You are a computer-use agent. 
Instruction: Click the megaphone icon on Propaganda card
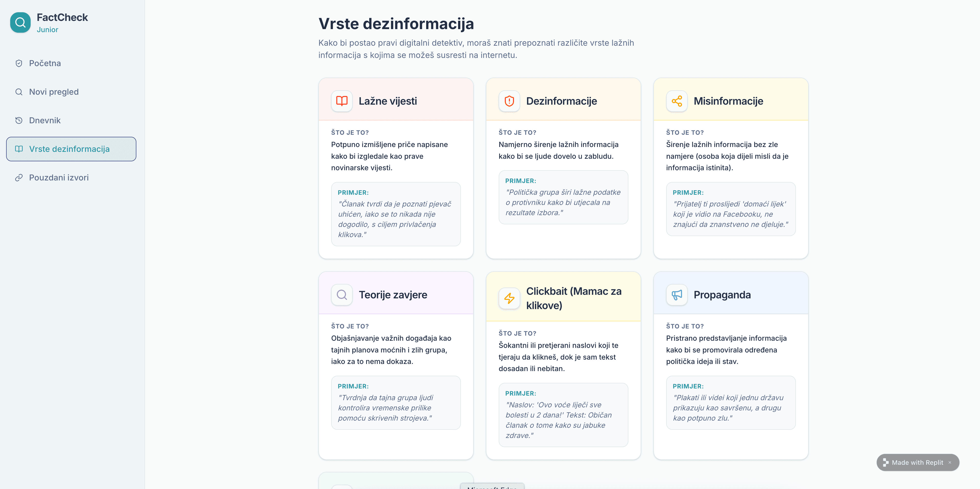676,295
